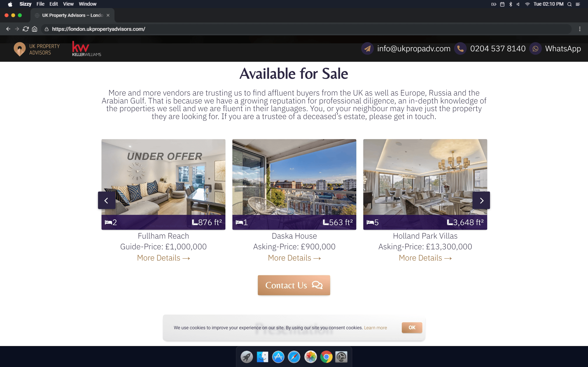Screen dimensions: 588x367
Task: Open Spotlight search in menu bar
Action: click(x=569, y=4)
